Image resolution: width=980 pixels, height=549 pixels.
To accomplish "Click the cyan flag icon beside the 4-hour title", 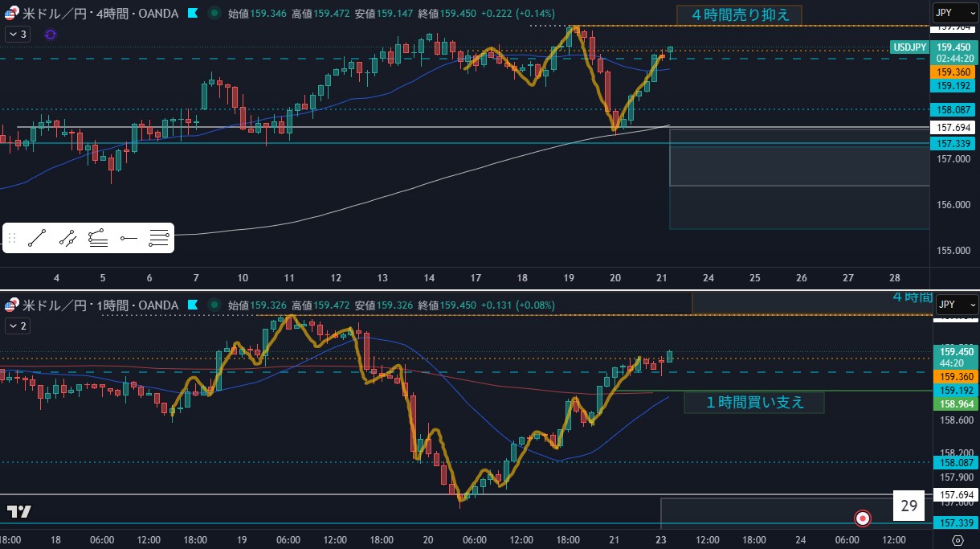I will (193, 13).
